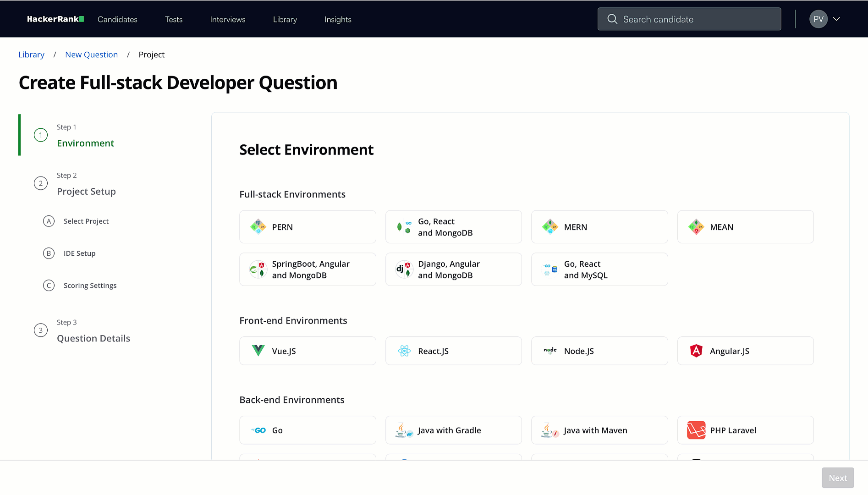Image resolution: width=868 pixels, height=495 pixels.
Task: Go back via New Question breadcrumb
Action: click(91, 54)
